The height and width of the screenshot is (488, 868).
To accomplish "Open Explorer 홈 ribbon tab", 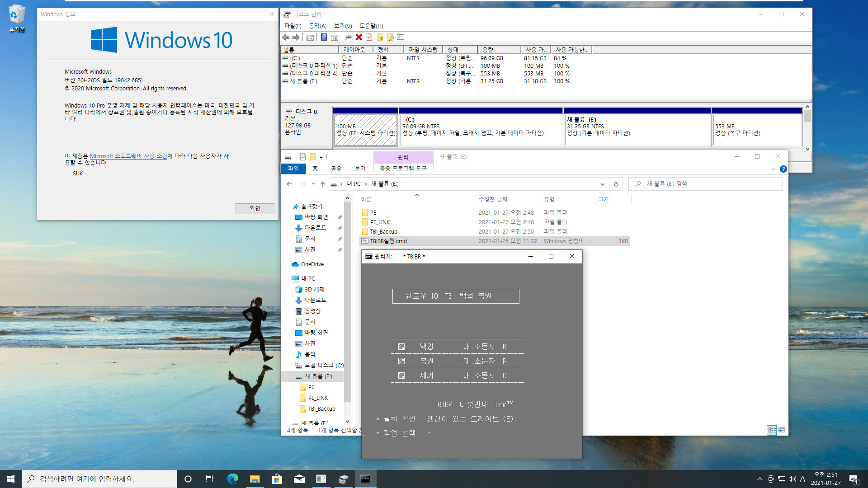I will pyautogui.click(x=315, y=169).
